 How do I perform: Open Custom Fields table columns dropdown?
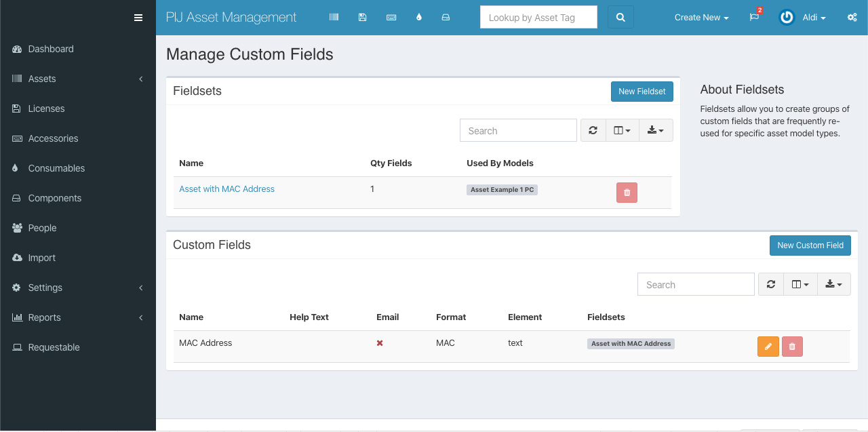point(800,284)
